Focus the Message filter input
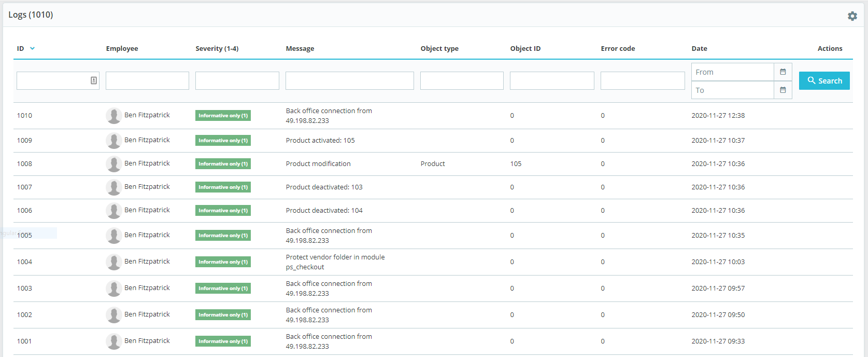868x357 pixels. tap(350, 80)
